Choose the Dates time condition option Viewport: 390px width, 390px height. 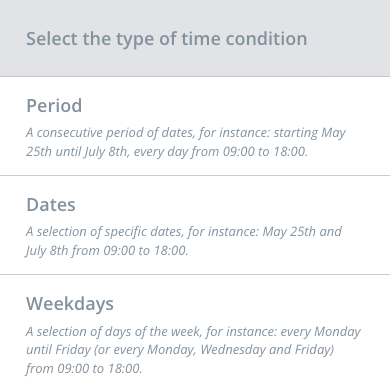click(195, 225)
